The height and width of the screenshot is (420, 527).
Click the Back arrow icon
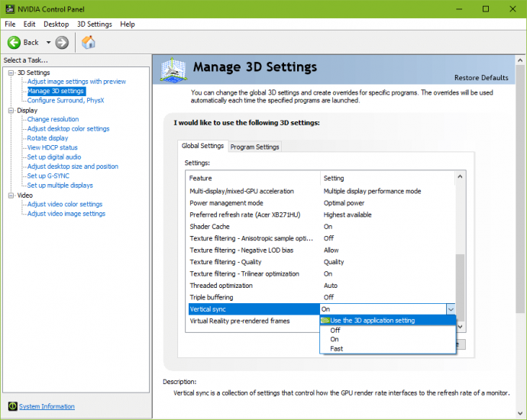coord(14,42)
